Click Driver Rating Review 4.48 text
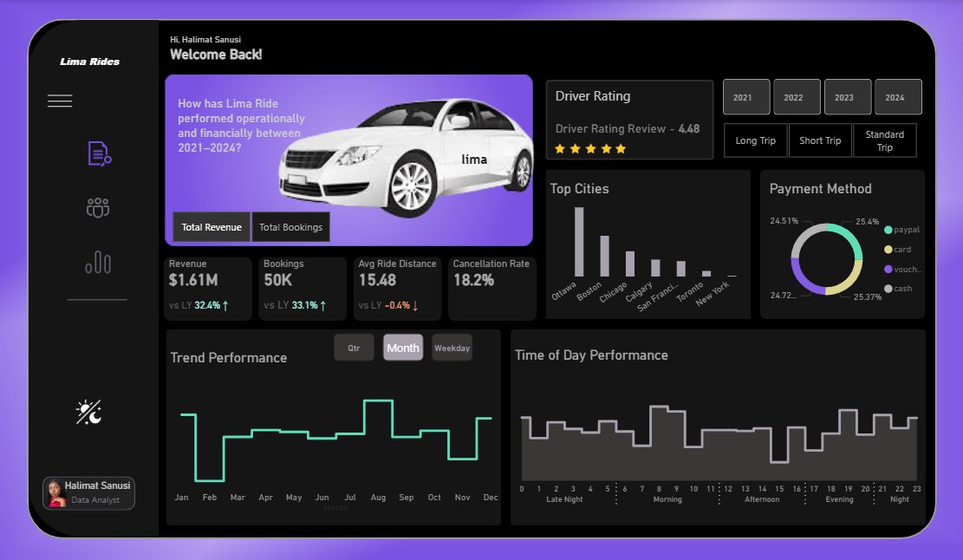Image resolution: width=963 pixels, height=560 pixels. (627, 129)
